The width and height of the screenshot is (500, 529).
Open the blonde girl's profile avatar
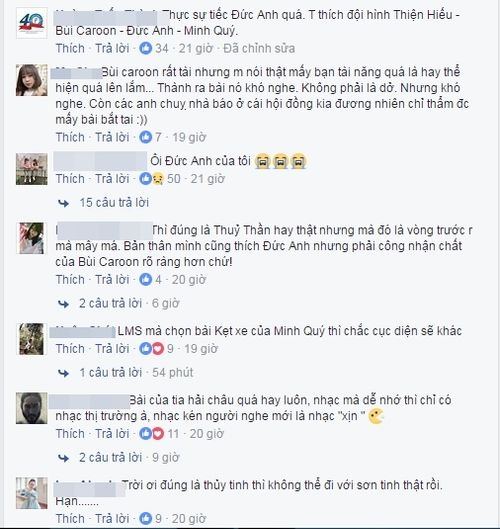click(x=32, y=80)
